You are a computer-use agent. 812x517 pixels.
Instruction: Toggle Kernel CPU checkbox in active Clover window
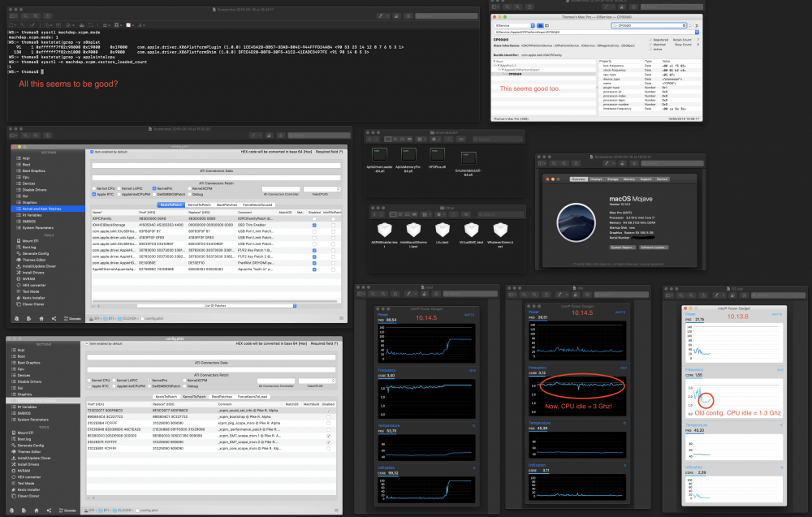[x=93, y=188]
